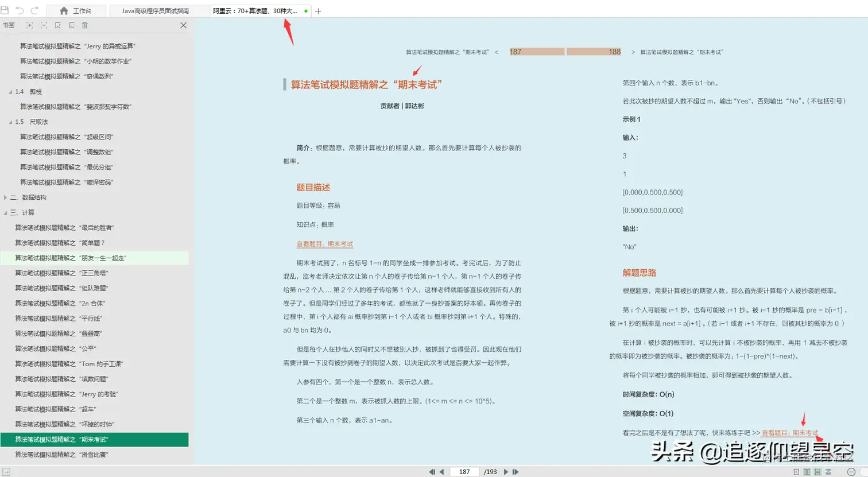
Task: Expand the "二、数据结构" section
Action: click(x=5, y=197)
